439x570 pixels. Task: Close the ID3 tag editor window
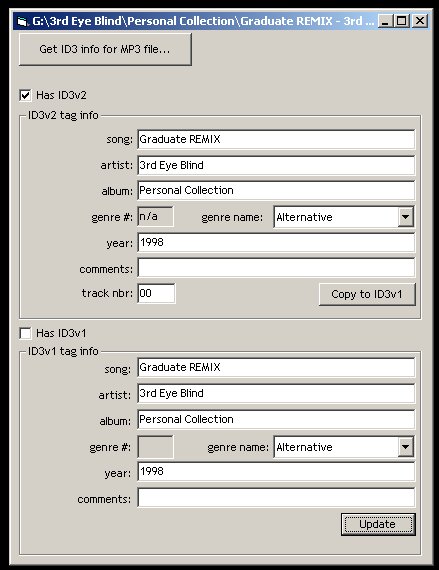pos(420,21)
